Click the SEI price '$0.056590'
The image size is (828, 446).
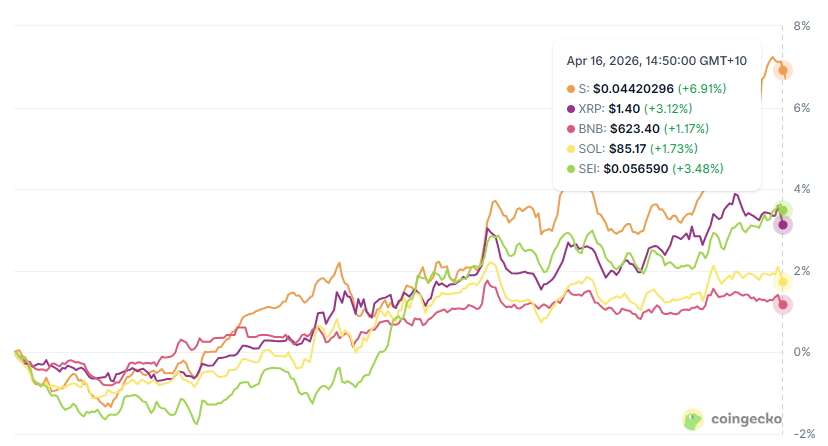click(x=636, y=169)
